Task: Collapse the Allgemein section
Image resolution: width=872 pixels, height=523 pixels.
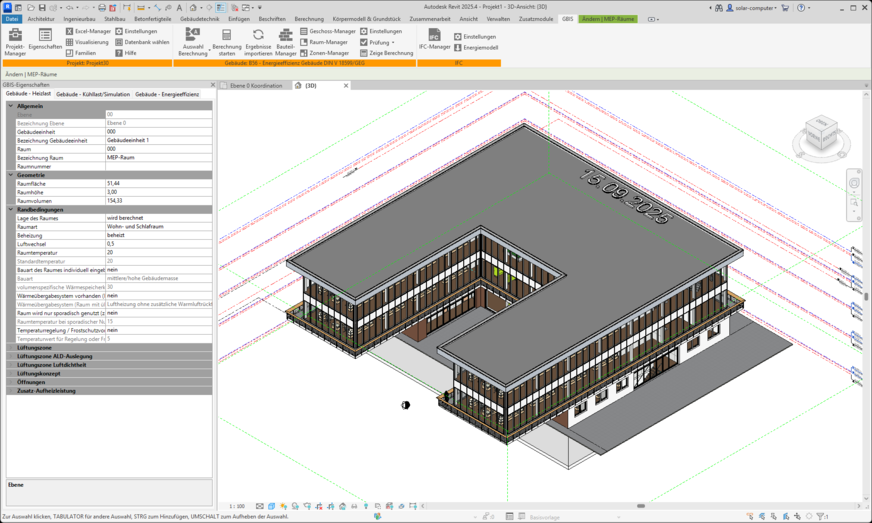Action: (11, 106)
